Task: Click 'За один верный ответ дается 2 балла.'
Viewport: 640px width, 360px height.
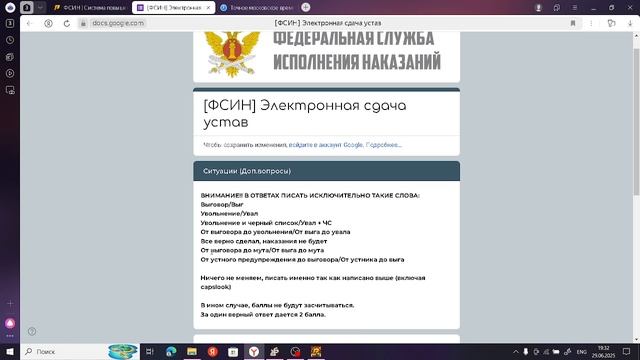Action: coord(263,315)
